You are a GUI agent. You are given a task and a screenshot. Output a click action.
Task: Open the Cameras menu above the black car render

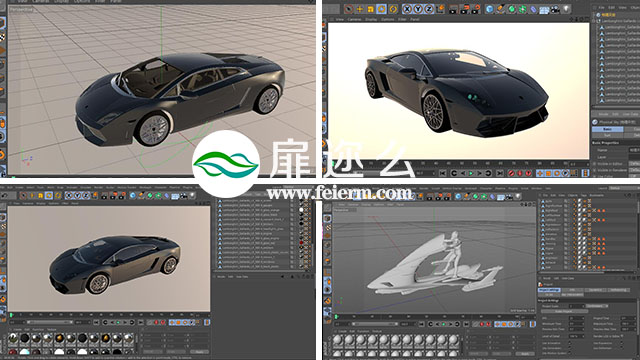[x=354, y=19]
